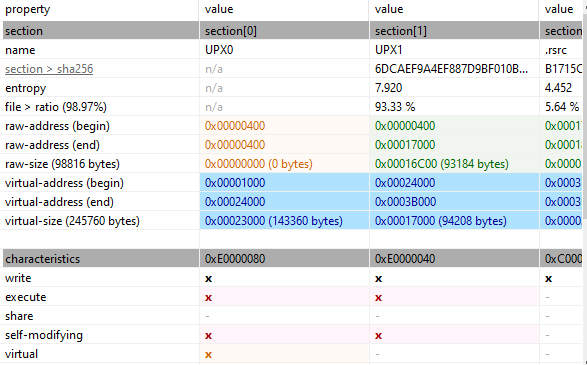The height and width of the screenshot is (365, 587).
Task: Click the entropy value 4.452
Action: [558, 88]
